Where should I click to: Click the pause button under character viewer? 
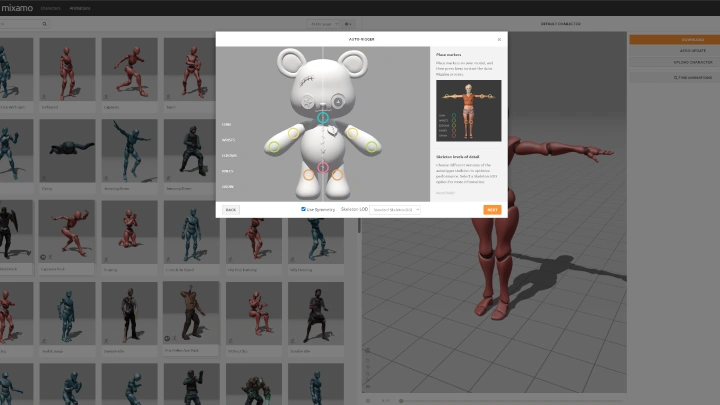point(368,401)
